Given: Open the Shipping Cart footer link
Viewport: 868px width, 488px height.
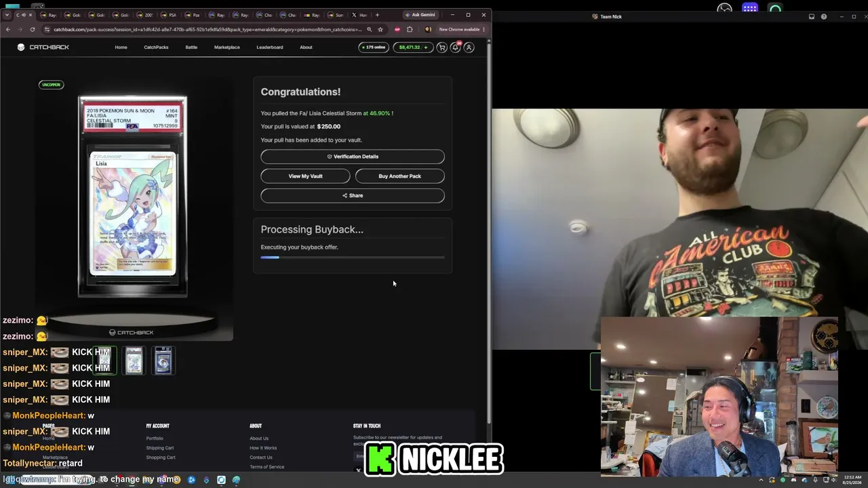Looking at the screenshot, I should [x=160, y=448].
